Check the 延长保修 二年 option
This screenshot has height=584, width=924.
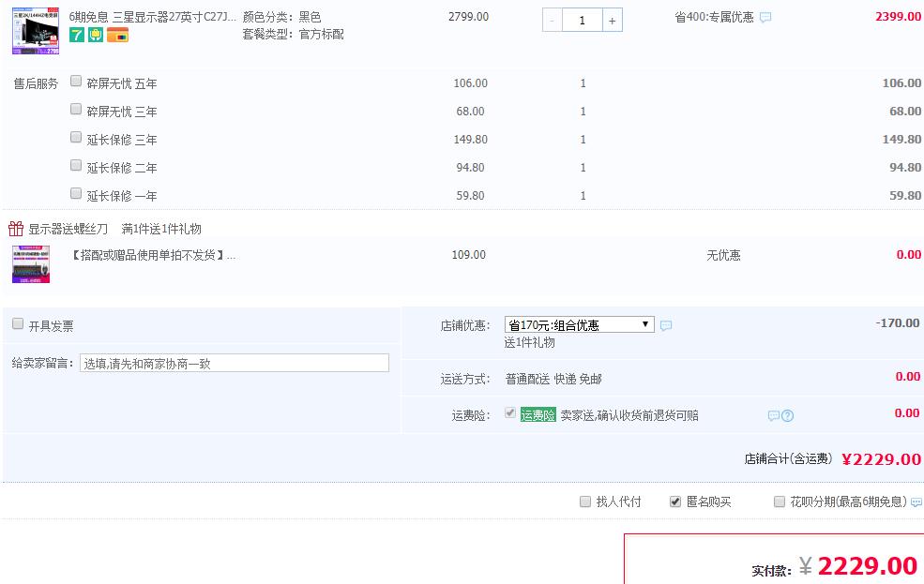pyautogui.click(x=76, y=165)
